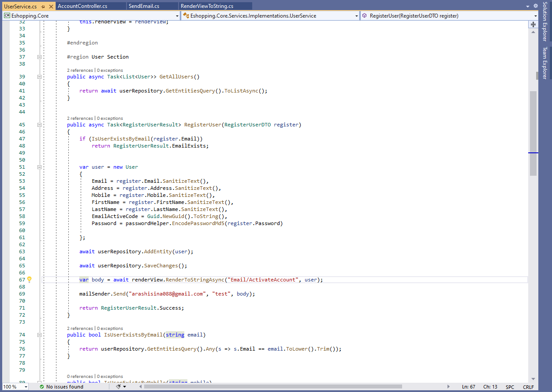
Task: Click ToListAsync on line 41
Action: point(241,91)
